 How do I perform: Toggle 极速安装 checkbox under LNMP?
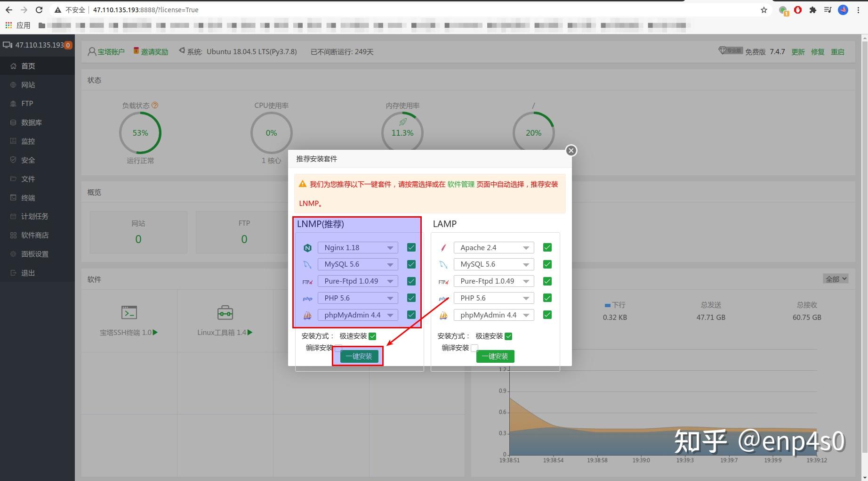pyautogui.click(x=372, y=336)
